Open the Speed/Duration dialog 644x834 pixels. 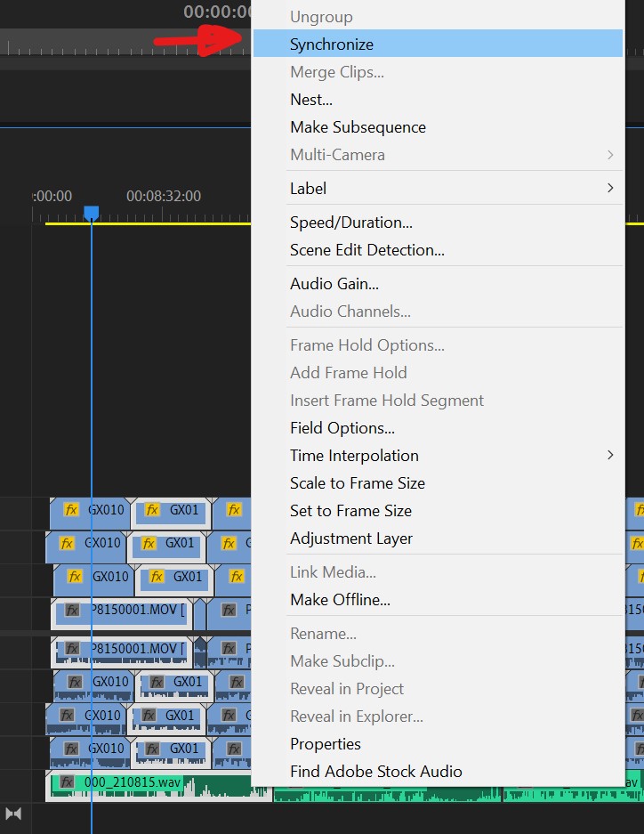(342, 222)
